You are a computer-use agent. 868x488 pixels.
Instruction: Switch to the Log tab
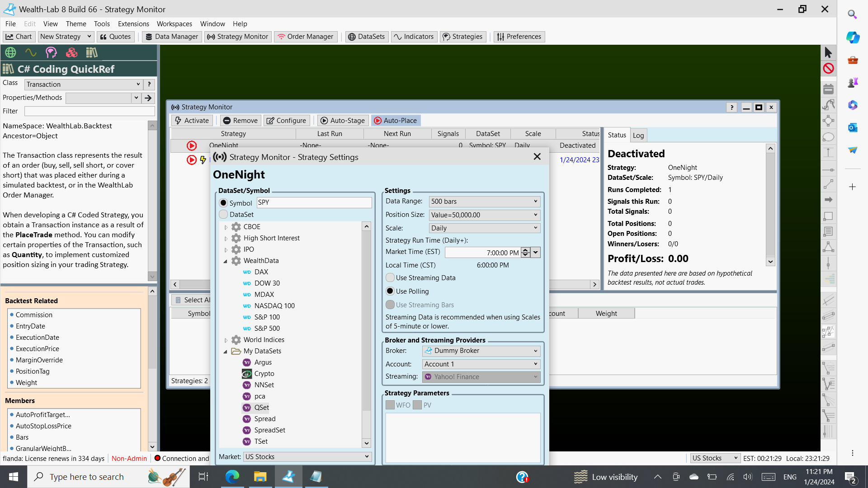click(638, 136)
